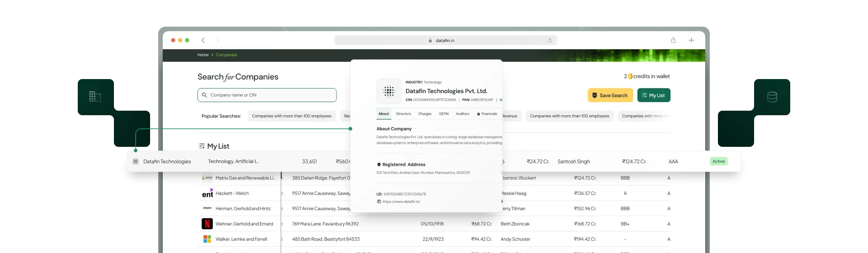Screen dimensions: 868x253
Task: Open Matrix Gas and Renewable company name
Action: (245, 178)
